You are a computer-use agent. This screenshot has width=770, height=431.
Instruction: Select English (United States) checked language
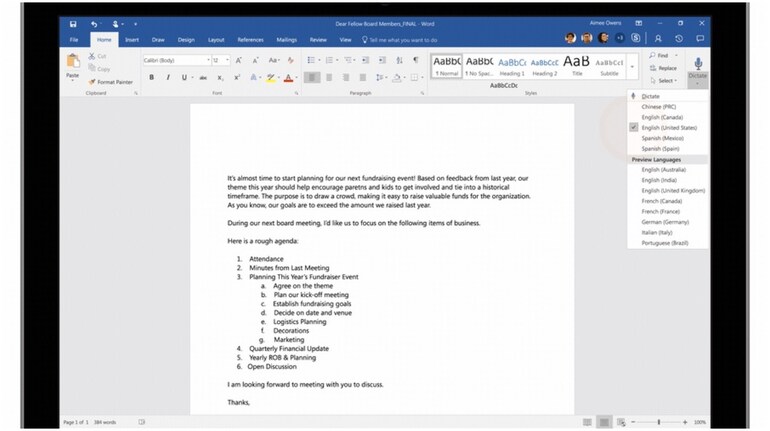669,128
